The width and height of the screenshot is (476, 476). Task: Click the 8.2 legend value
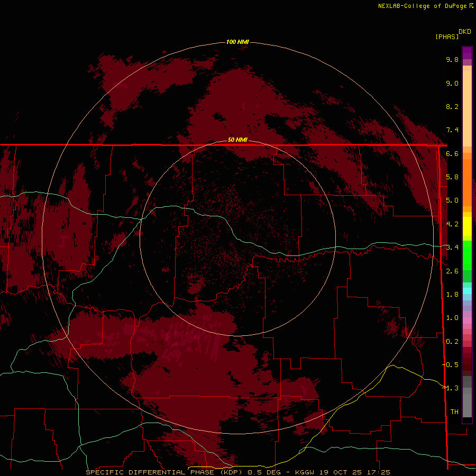[452, 106]
